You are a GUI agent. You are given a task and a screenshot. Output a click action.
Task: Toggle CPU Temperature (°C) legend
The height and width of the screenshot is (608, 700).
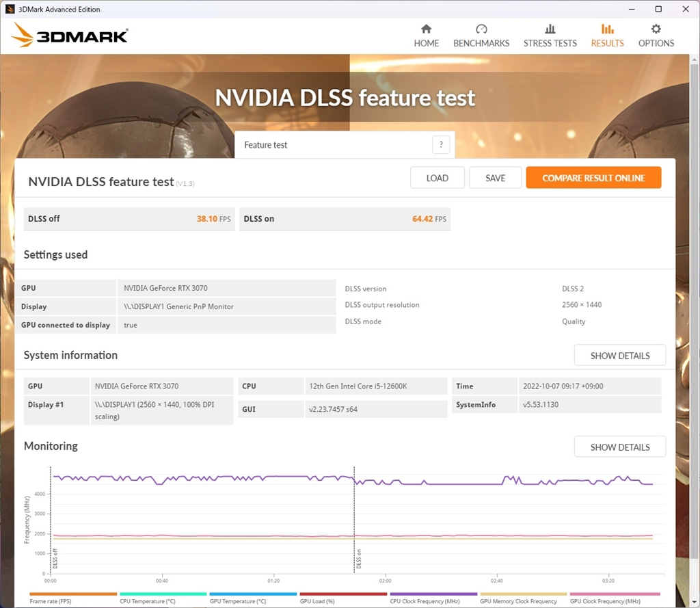(163, 598)
